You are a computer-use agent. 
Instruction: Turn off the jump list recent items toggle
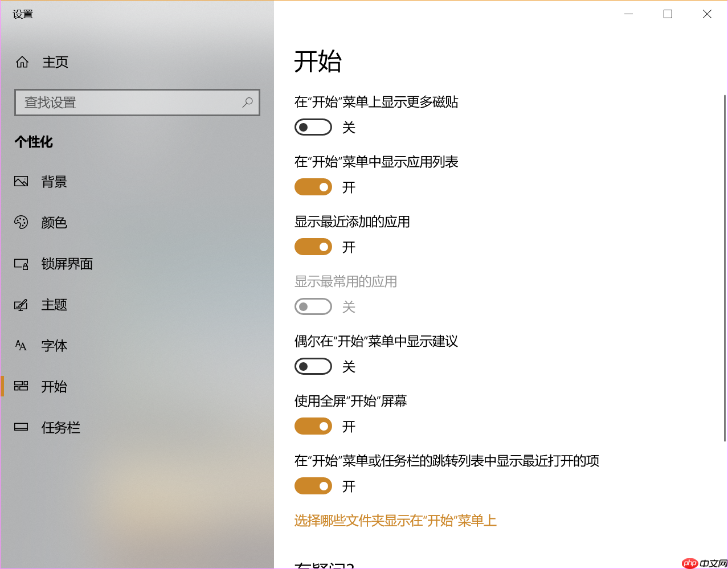313,486
